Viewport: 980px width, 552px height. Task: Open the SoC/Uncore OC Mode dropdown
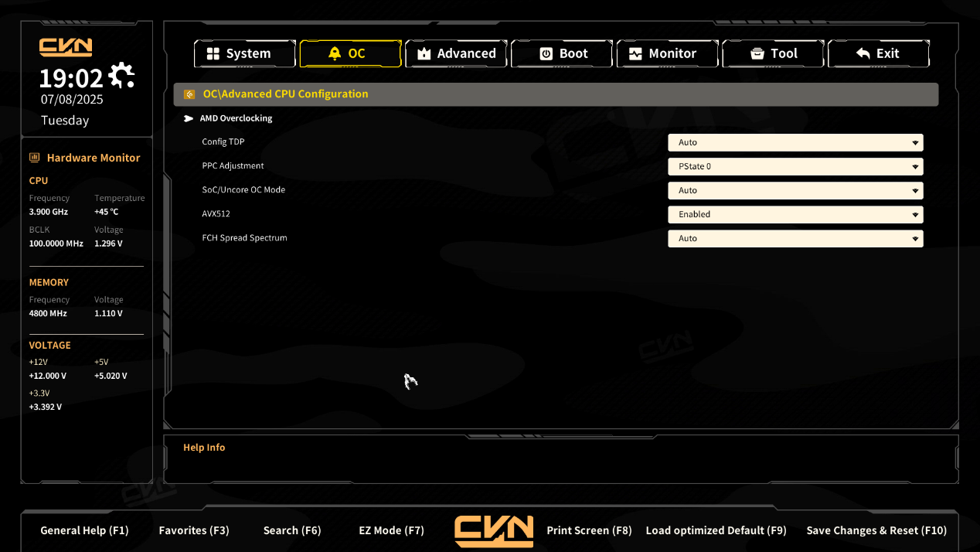click(x=795, y=190)
